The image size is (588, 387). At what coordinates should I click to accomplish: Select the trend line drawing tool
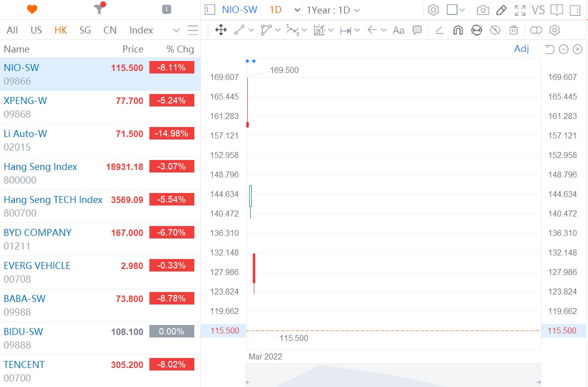tap(239, 30)
